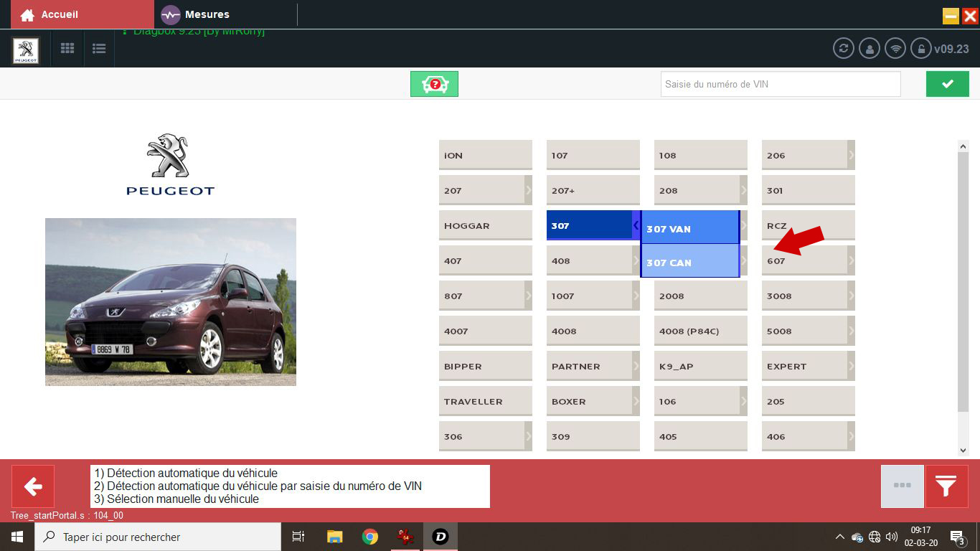The width and height of the screenshot is (980, 551).
Task: Confirm VIN with green checkmark button
Action: 947,84
